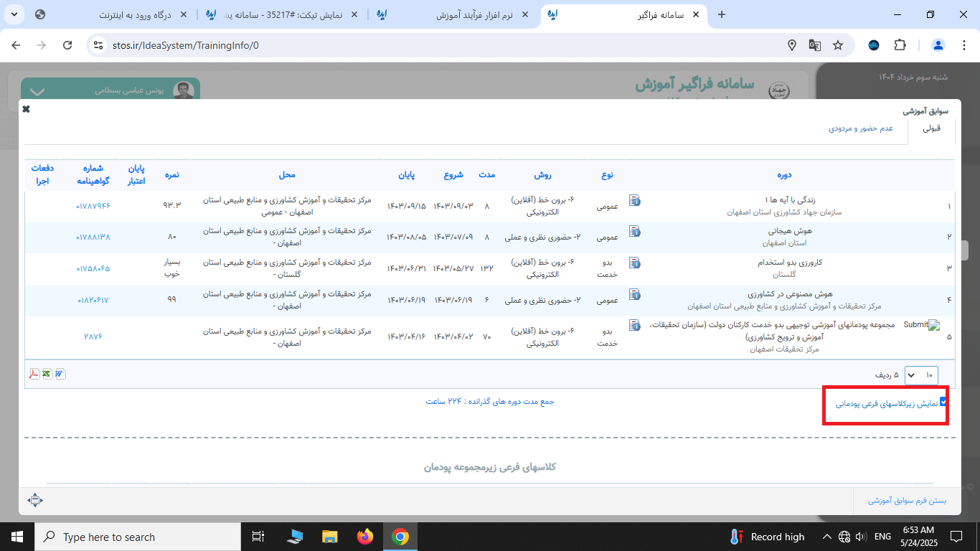The height and width of the screenshot is (551, 980).
Task: Sort table by نمره column header
Action: point(171,175)
